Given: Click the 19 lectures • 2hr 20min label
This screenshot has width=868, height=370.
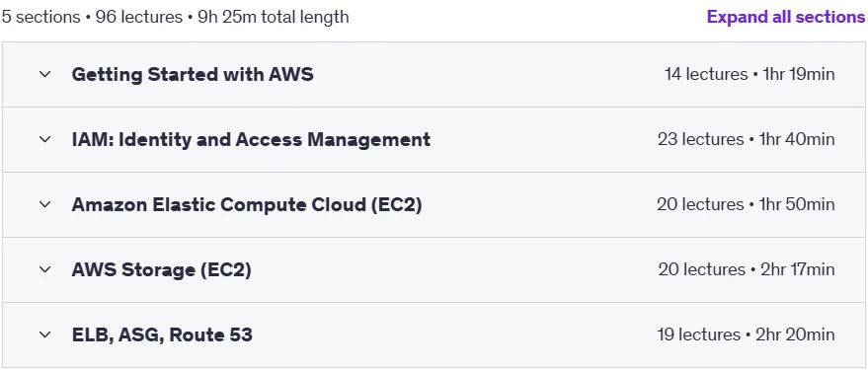Looking at the screenshot, I should coord(746,334).
